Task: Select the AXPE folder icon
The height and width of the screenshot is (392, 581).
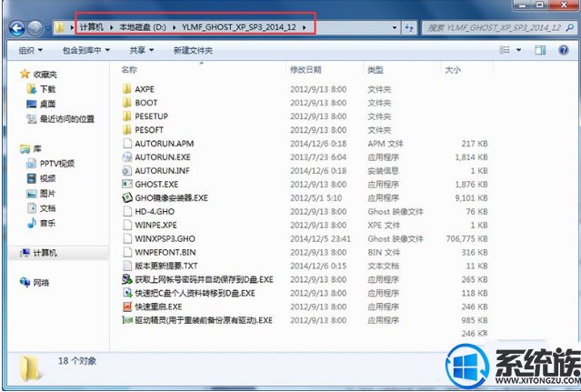Action: [127, 89]
